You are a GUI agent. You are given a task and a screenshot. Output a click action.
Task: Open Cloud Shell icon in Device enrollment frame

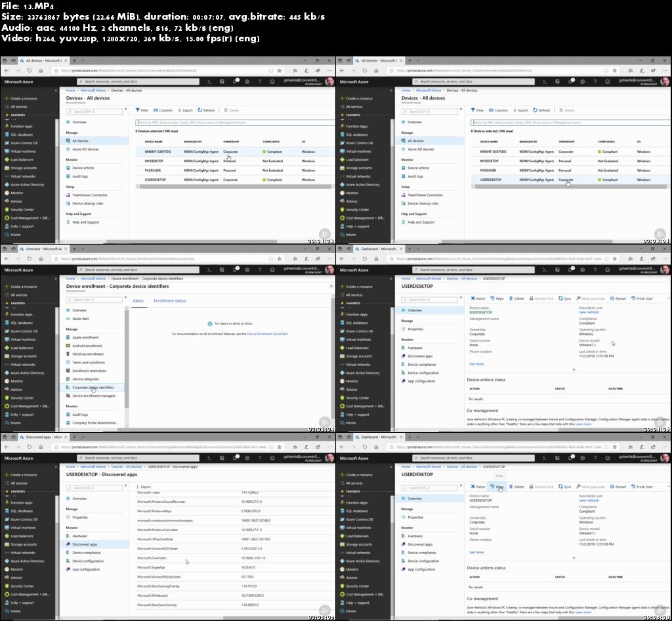pyautogui.click(x=209, y=270)
